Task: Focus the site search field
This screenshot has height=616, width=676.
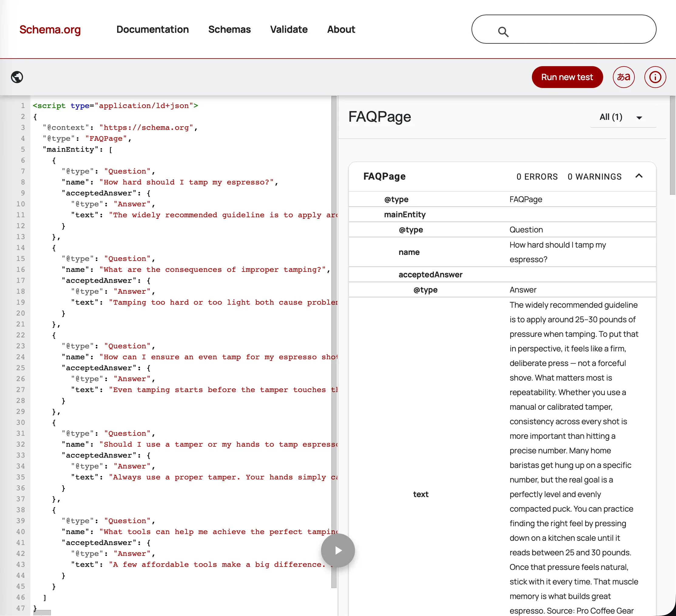Action: point(564,29)
